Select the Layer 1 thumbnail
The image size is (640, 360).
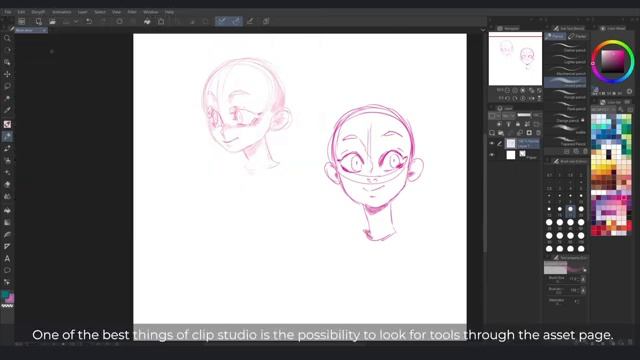coord(511,143)
